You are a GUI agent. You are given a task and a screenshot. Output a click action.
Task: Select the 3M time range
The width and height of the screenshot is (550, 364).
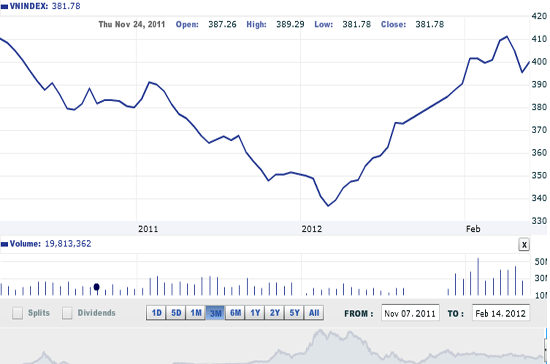tap(215, 313)
